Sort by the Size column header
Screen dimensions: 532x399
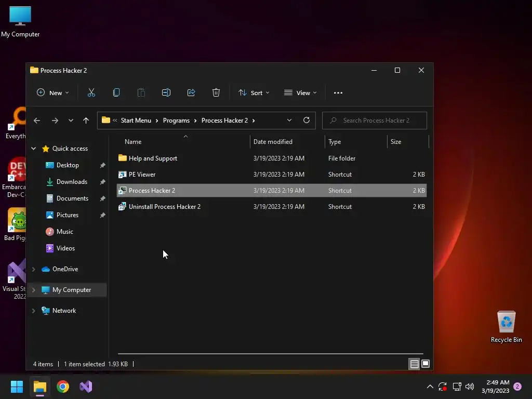(x=408, y=141)
